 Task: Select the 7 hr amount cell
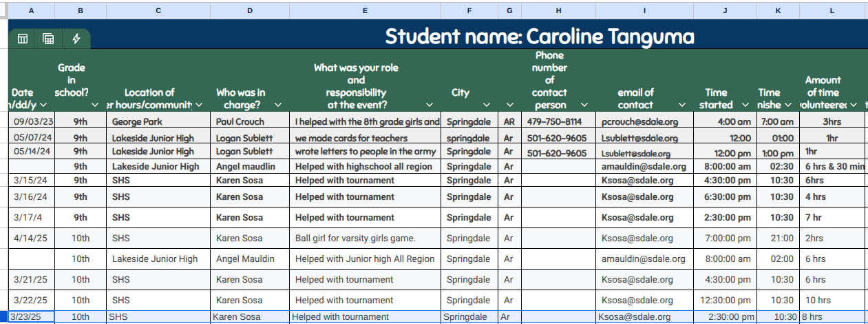click(x=832, y=218)
